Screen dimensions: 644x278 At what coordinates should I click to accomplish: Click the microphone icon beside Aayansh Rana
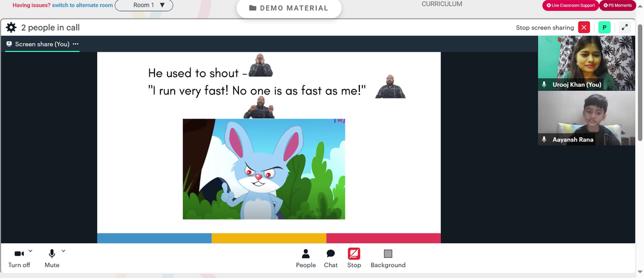click(x=544, y=140)
